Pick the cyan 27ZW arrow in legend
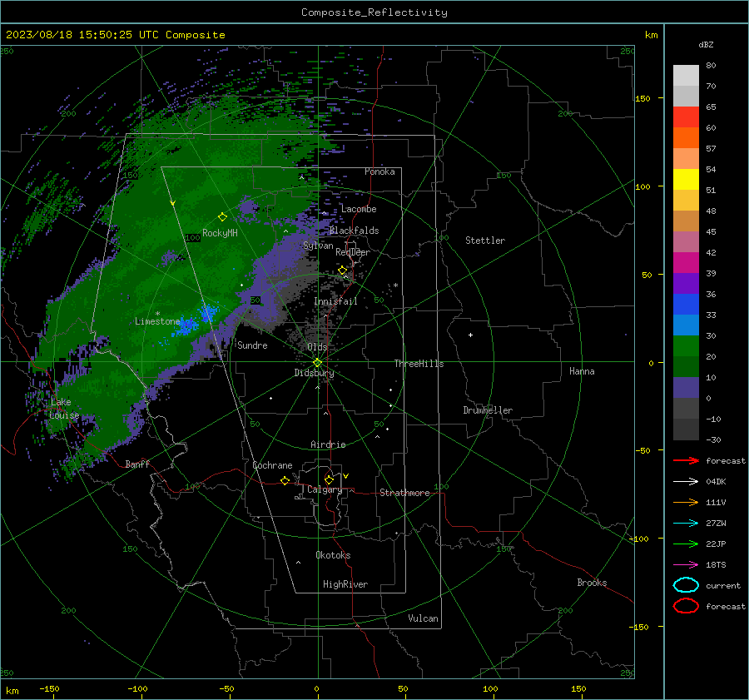Image resolution: width=749 pixels, height=700 pixels. click(x=686, y=524)
